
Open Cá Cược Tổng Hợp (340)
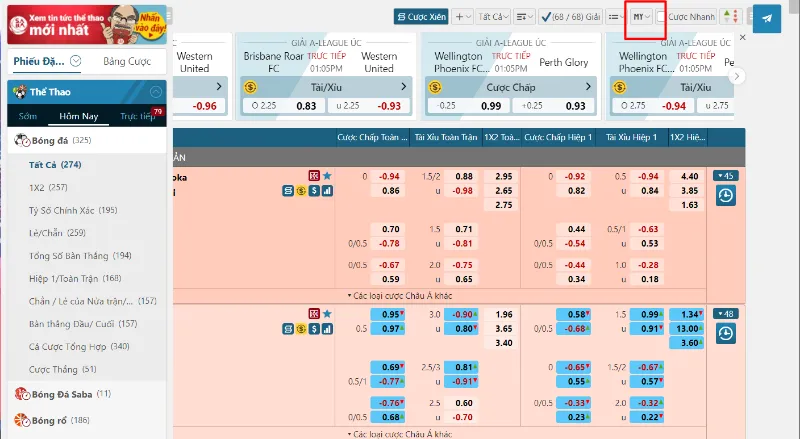79,346
